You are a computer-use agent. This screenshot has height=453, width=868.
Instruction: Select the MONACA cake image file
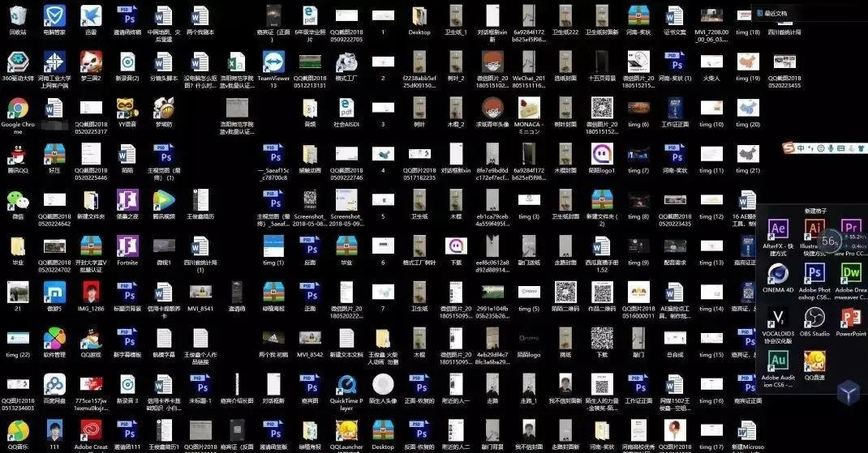pos(529,107)
